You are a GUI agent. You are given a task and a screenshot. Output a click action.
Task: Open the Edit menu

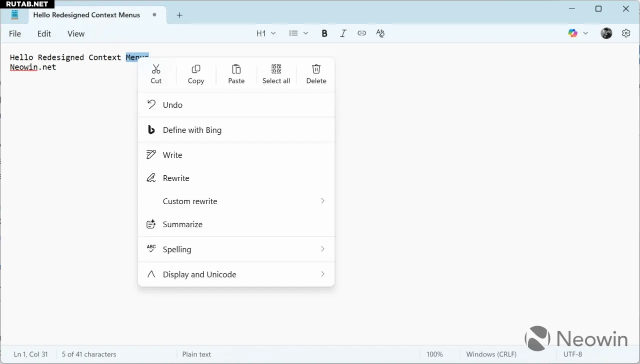pyautogui.click(x=44, y=33)
